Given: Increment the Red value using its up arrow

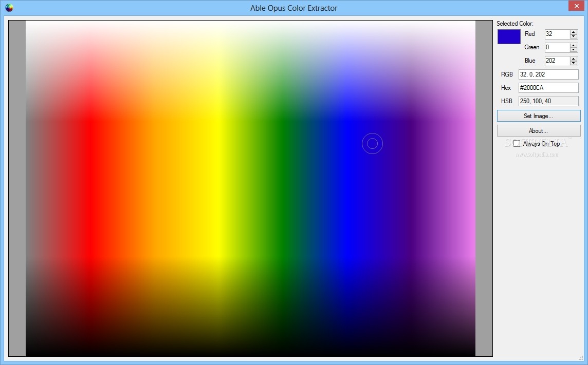Looking at the screenshot, I should [x=574, y=32].
